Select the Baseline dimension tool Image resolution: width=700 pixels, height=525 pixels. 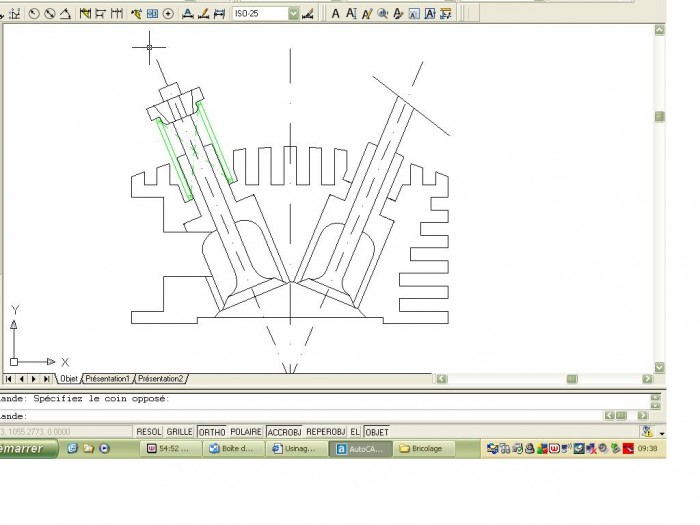coord(100,14)
